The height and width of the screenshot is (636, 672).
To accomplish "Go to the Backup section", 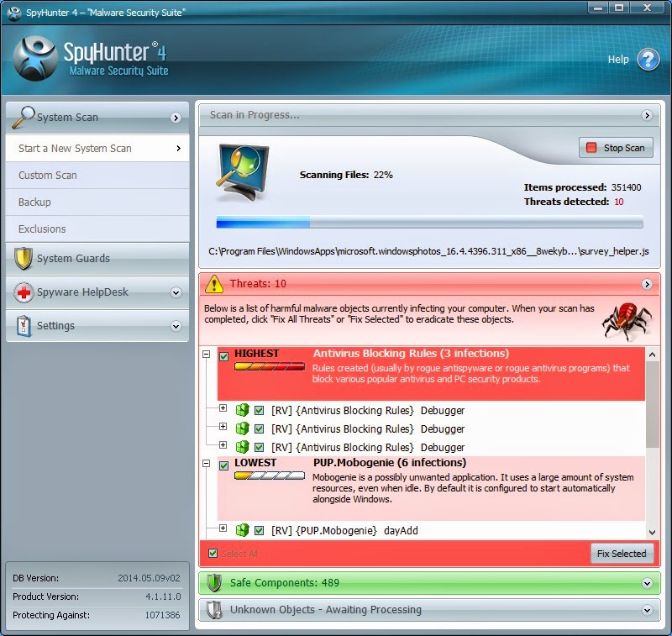I will click(x=97, y=202).
